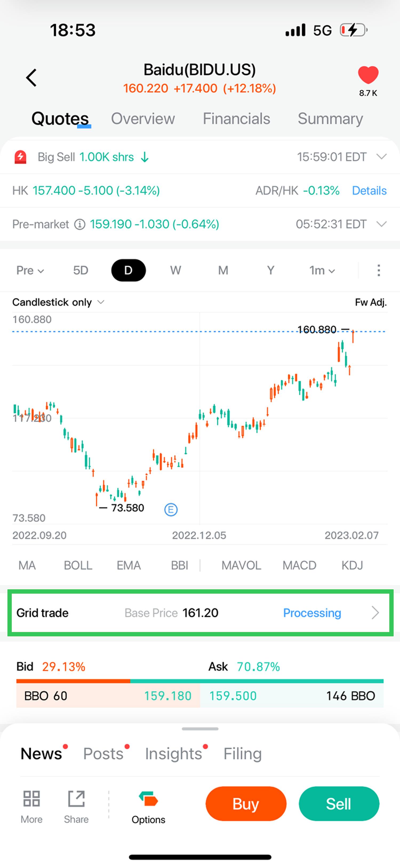Open the More grid icon
This screenshot has height=868, width=400.
(x=32, y=799)
